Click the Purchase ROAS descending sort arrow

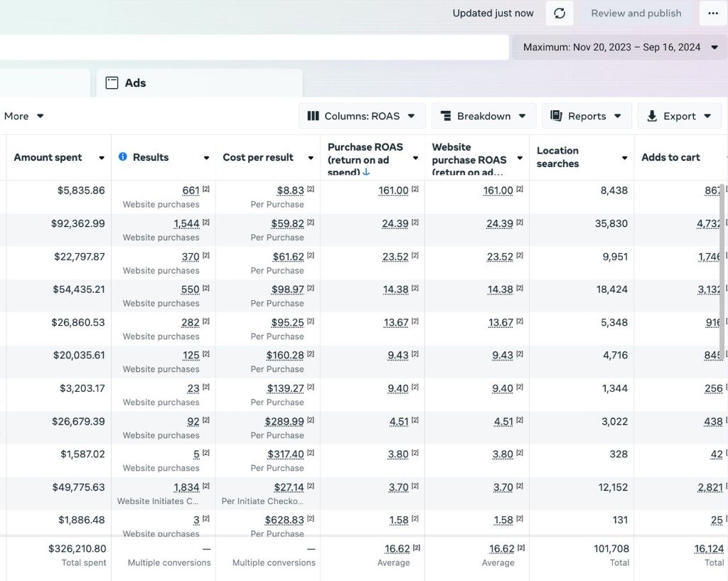(366, 171)
